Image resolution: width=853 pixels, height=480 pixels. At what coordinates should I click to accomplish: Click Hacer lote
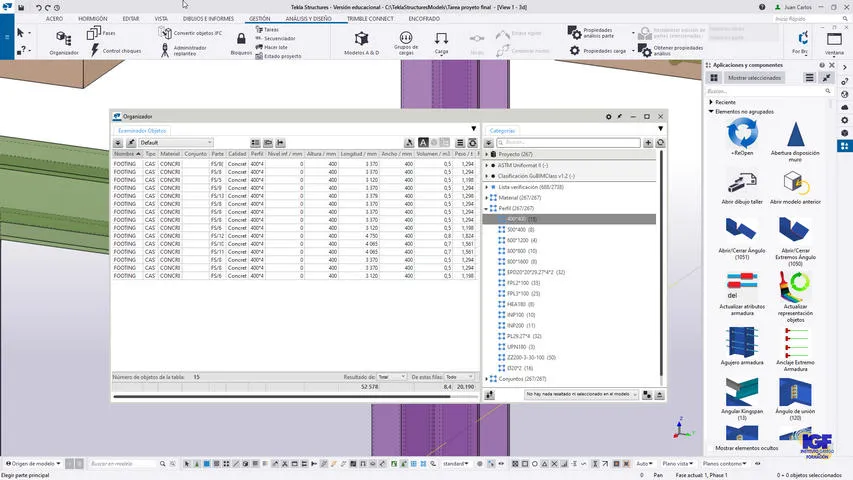271,47
